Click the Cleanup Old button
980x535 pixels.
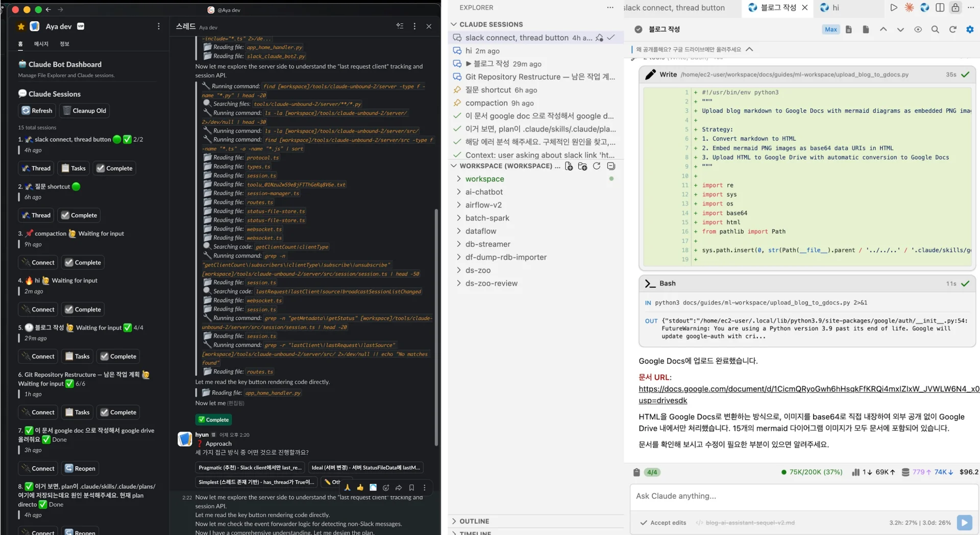(84, 111)
